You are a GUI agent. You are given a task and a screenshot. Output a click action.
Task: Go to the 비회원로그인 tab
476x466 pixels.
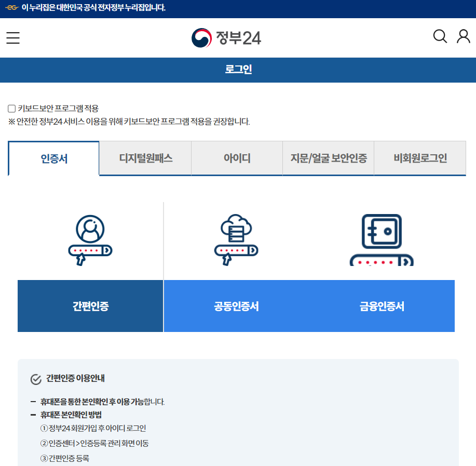coord(420,158)
